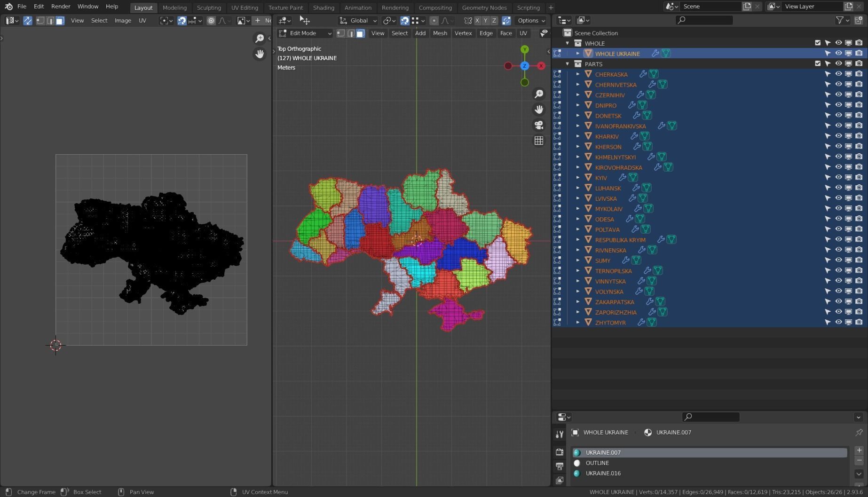The width and height of the screenshot is (868, 497).
Task: Open Edit Mode dropdown in 3D viewport
Action: (305, 33)
